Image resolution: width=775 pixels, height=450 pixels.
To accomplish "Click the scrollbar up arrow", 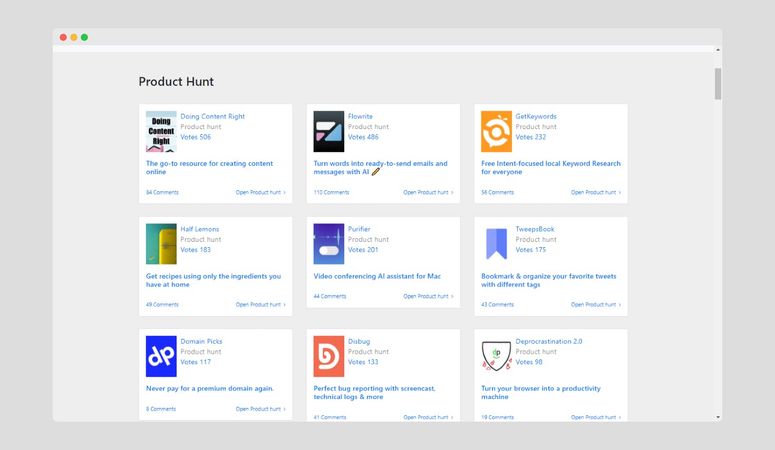I will (x=718, y=50).
